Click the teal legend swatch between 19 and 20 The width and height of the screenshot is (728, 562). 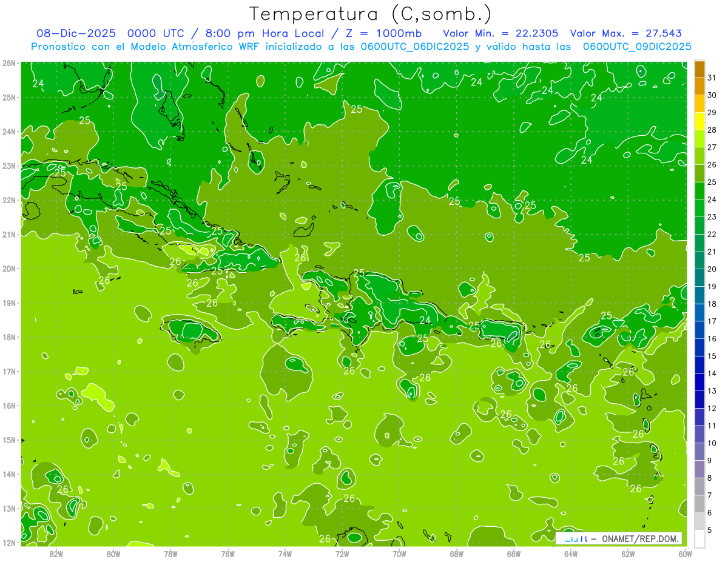pos(699,278)
